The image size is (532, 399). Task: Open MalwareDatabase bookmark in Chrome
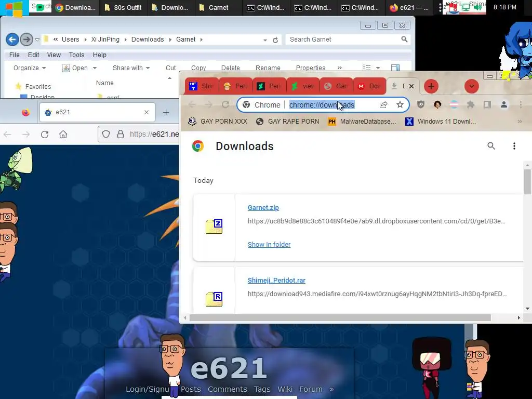click(x=362, y=122)
